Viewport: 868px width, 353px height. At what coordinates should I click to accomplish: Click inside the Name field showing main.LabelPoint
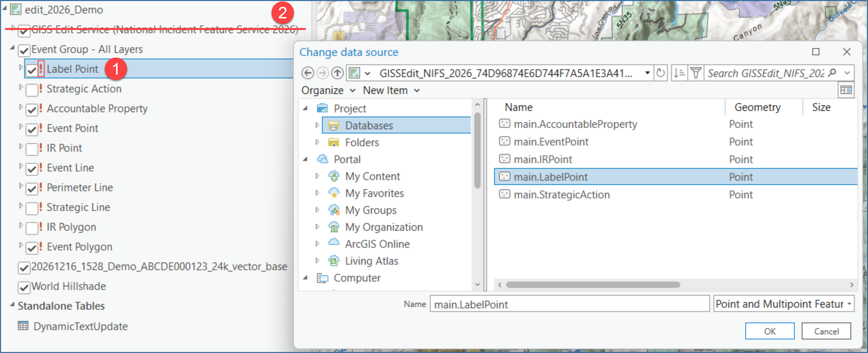pos(569,304)
